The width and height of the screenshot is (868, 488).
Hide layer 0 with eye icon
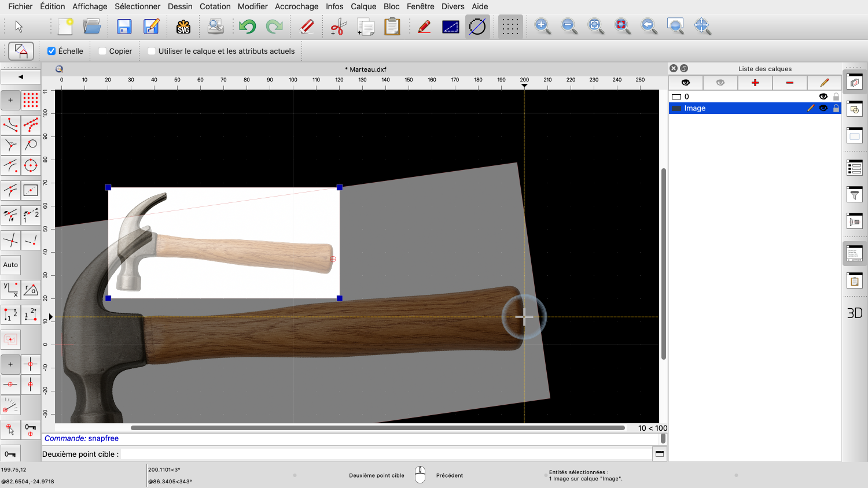tap(823, 97)
